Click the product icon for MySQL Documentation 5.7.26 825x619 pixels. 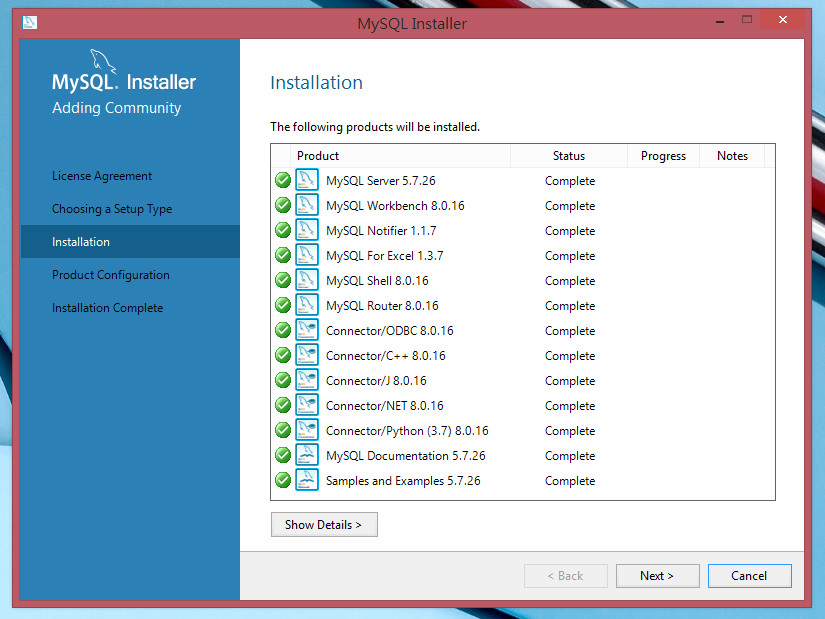(x=307, y=455)
